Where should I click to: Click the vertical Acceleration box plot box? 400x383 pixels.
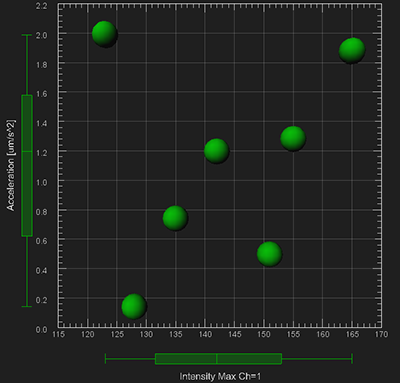tap(27, 166)
